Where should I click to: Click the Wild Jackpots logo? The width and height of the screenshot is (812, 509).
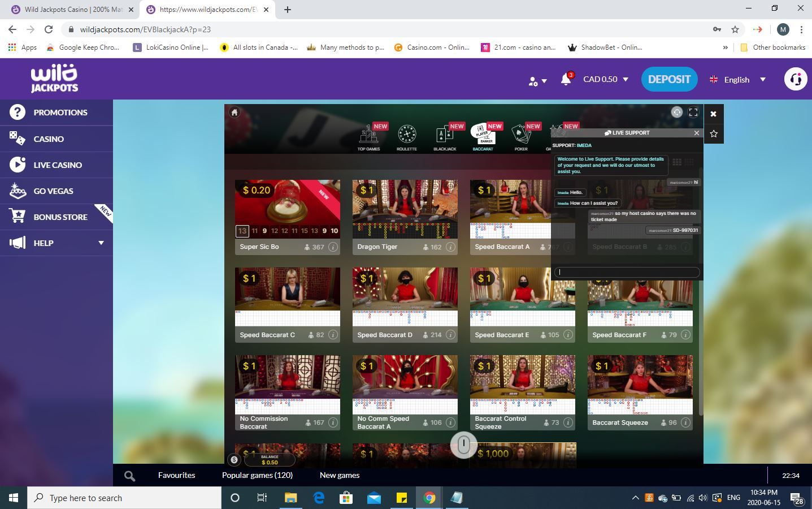(x=54, y=79)
